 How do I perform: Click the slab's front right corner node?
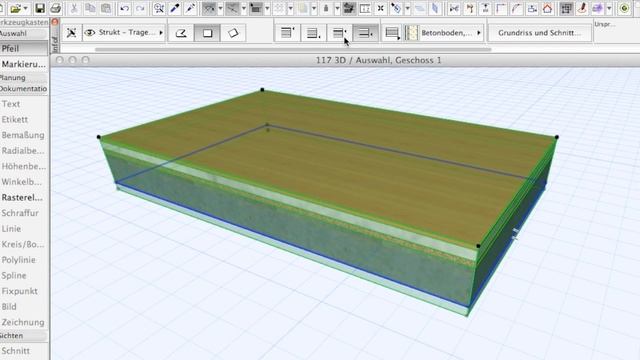[478, 246]
